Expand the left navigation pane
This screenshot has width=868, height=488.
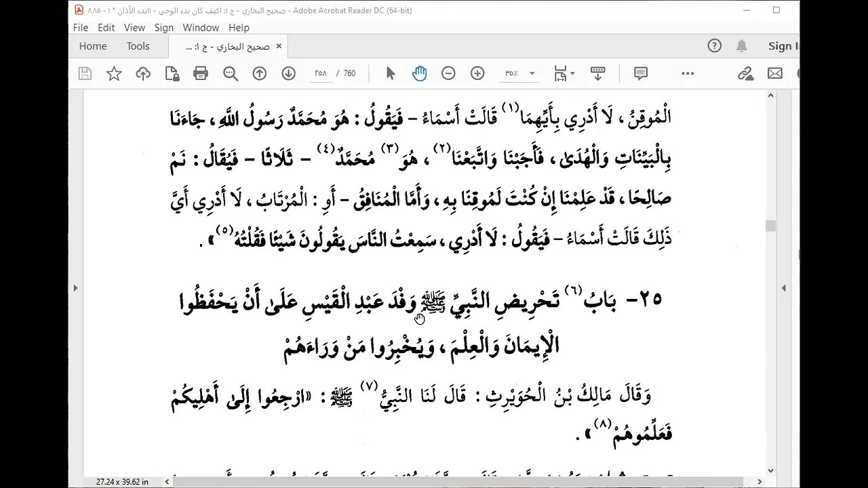pyautogui.click(x=75, y=288)
